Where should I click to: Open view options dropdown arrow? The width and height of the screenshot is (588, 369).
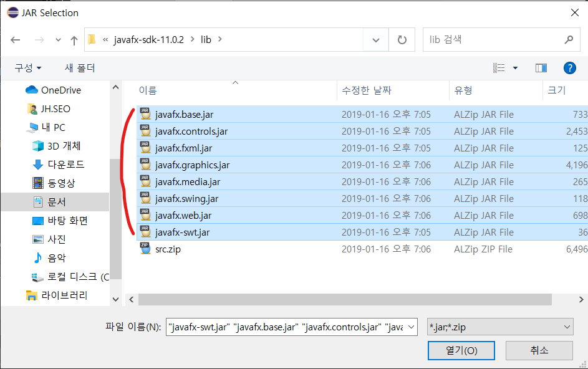pos(515,68)
